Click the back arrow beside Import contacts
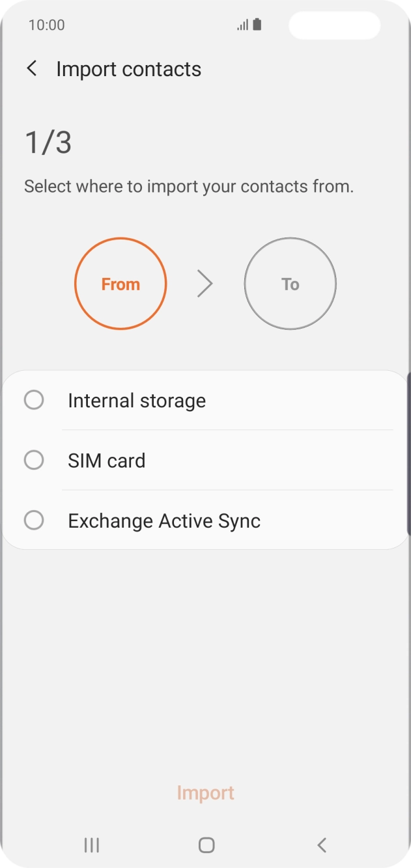Screen dimensions: 411x868 tap(32, 68)
